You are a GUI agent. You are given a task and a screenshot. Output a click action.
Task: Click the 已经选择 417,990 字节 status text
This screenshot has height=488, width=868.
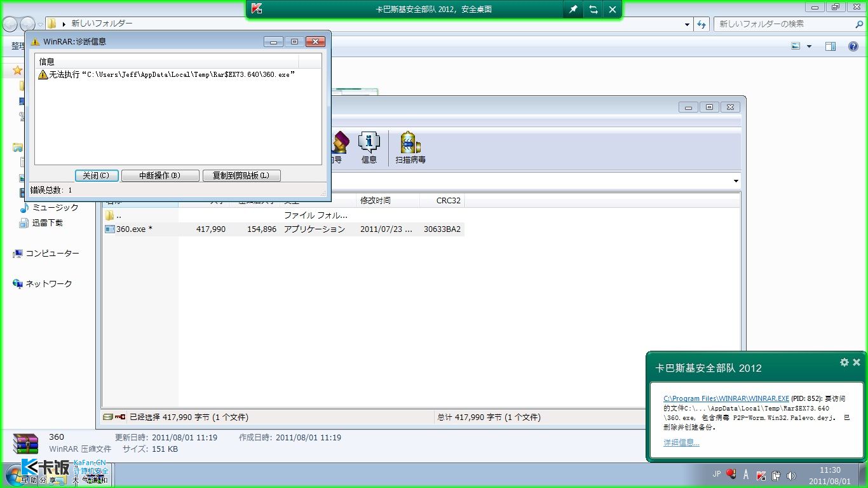coord(189,417)
